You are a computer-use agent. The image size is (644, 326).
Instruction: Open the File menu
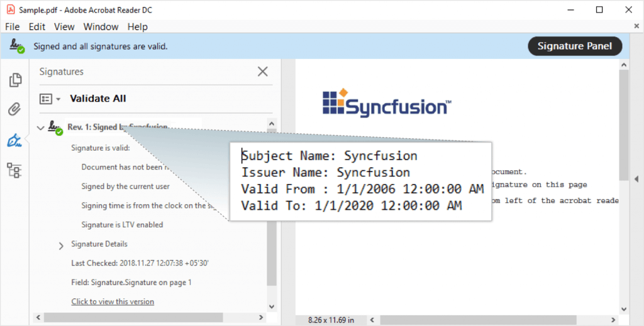13,26
